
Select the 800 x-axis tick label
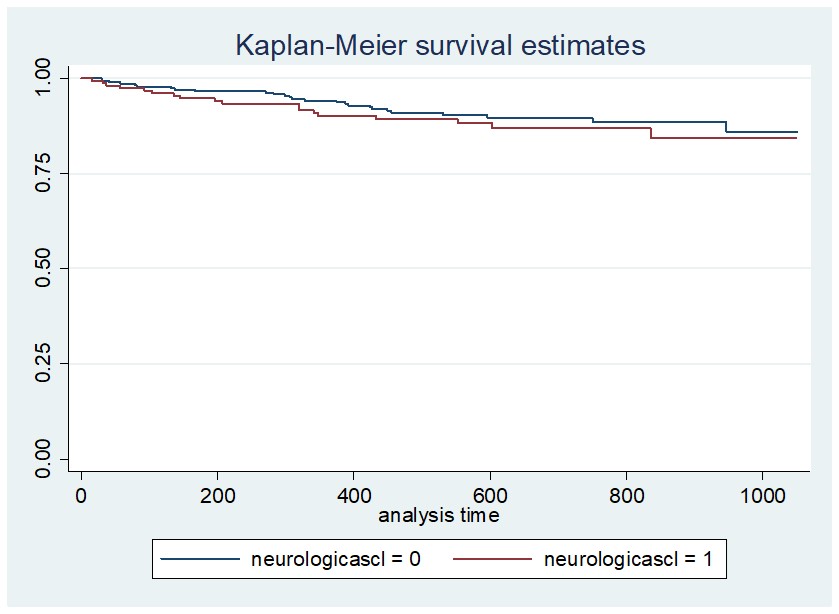pos(626,495)
